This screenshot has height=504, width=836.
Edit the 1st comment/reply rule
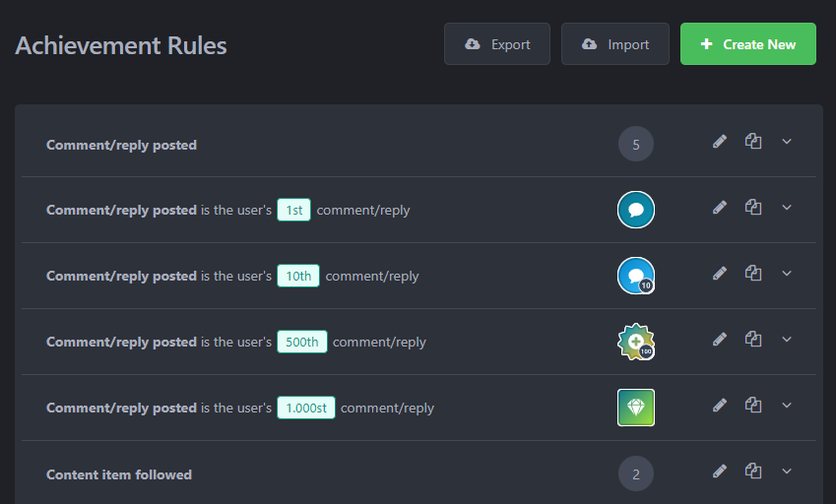pyautogui.click(x=720, y=208)
